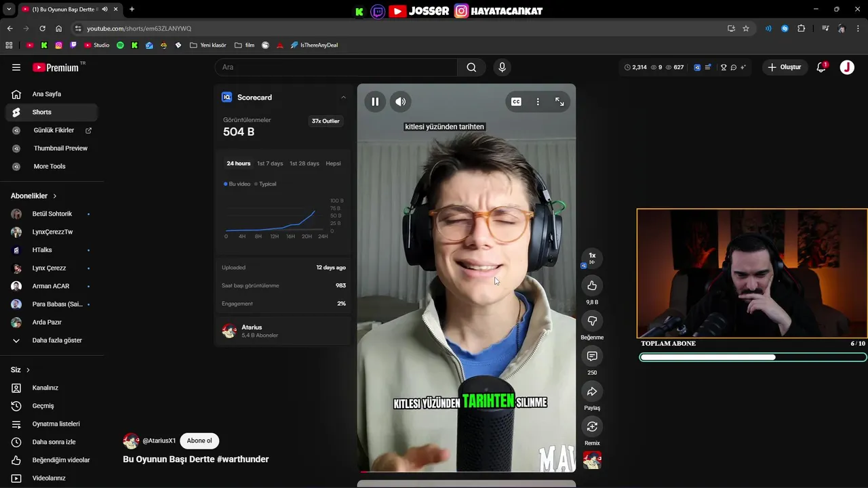Screen dimensions: 868x488
Task: Open Kanalınız page
Action: tap(52, 388)
